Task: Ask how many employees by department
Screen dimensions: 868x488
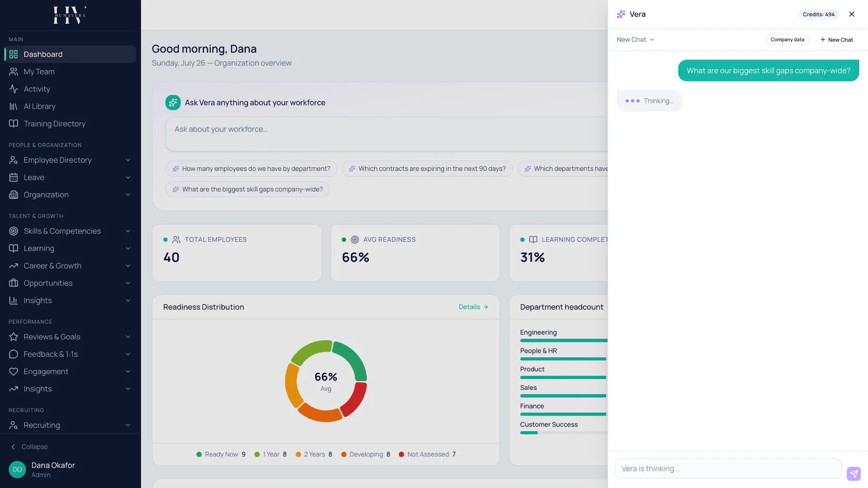Action: coord(252,169)
